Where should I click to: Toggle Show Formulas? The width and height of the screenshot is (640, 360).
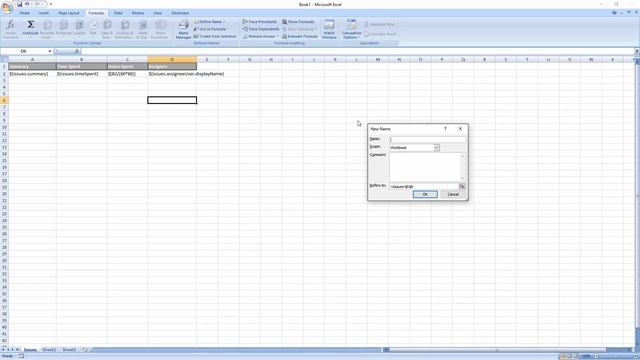298,22
